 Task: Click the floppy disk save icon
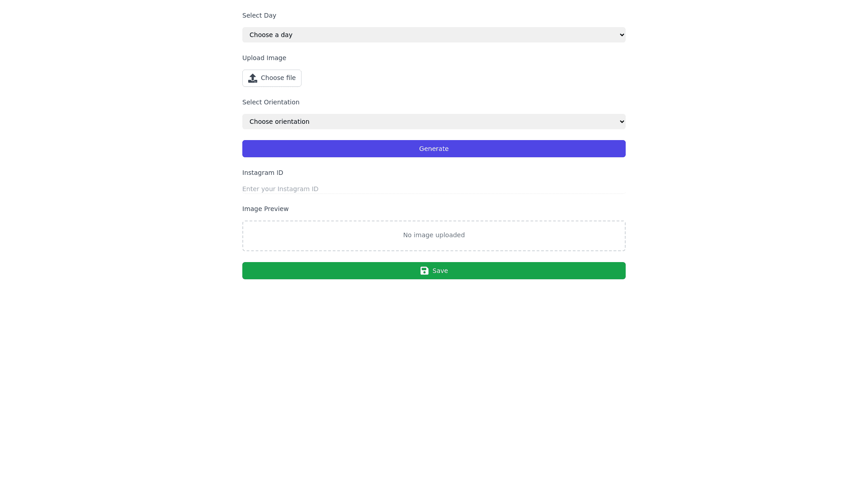pos(424,271)
